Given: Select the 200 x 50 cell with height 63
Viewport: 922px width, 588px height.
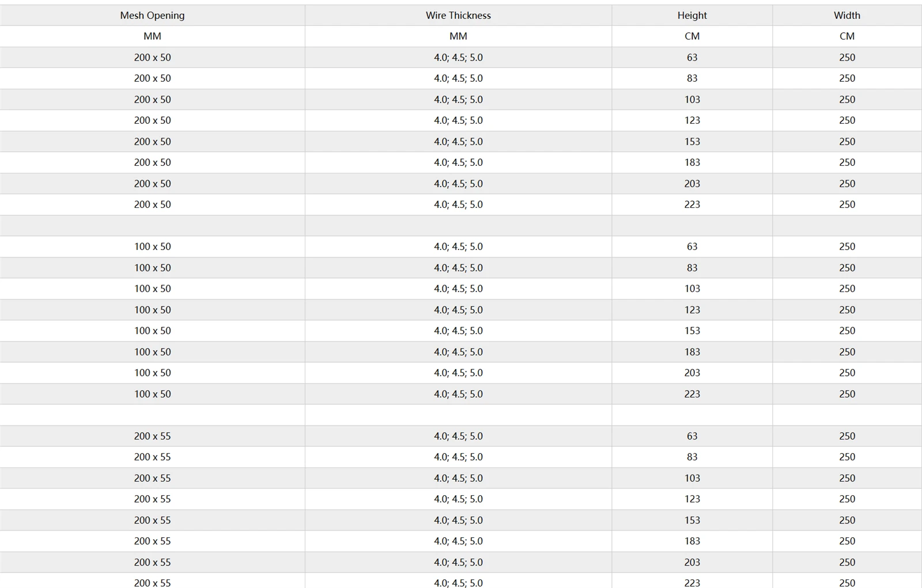Looking at the screenshot, I should click(152, 58).
